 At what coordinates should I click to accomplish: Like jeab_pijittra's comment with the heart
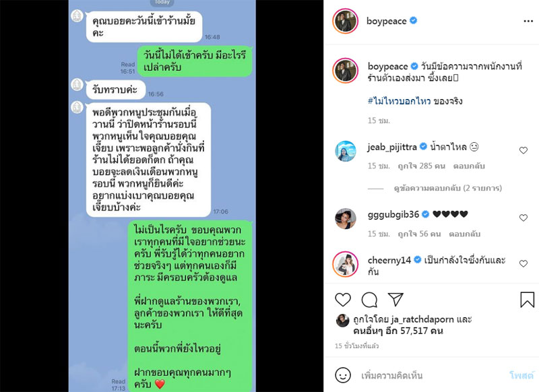coord(524,150)
